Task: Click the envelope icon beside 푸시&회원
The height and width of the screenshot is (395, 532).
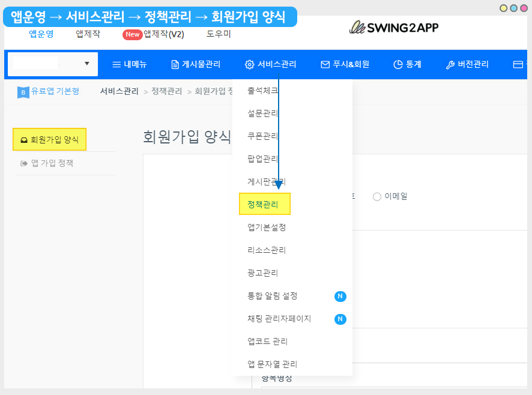Action: (x=325, y=65)
